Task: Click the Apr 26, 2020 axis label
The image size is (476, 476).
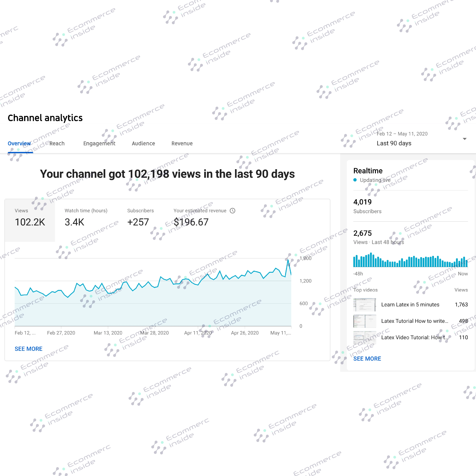Action: tap(245, 333)
